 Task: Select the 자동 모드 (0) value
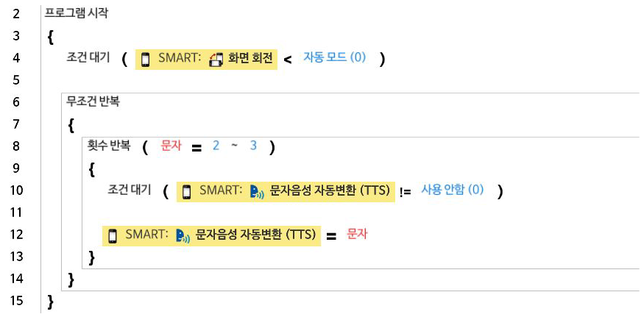334,57
